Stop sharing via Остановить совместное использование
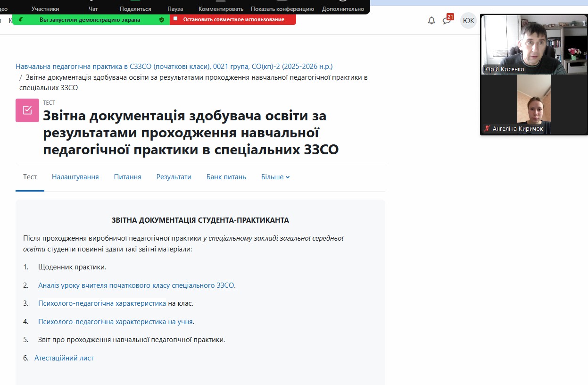The width and height of the screenshot is (588, 385). click(x=233, y=20)
